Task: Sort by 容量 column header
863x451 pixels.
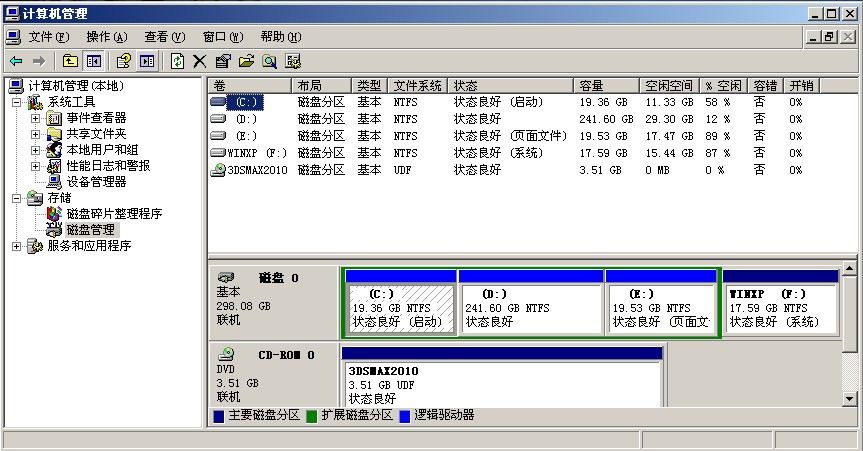Action: (x=606, y=86)
